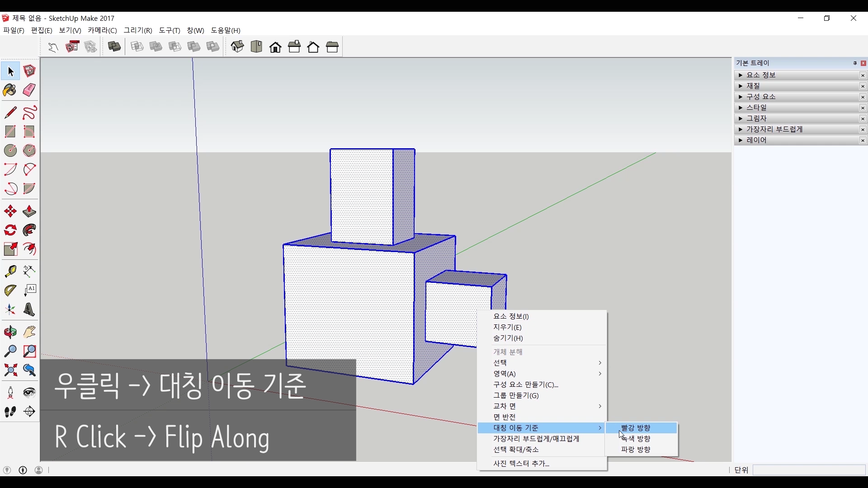Click the 단위 measurements input box
Image resolution: width=868 pixels, height=488 pixels.
pyautogui.click(x=808, y=470)
